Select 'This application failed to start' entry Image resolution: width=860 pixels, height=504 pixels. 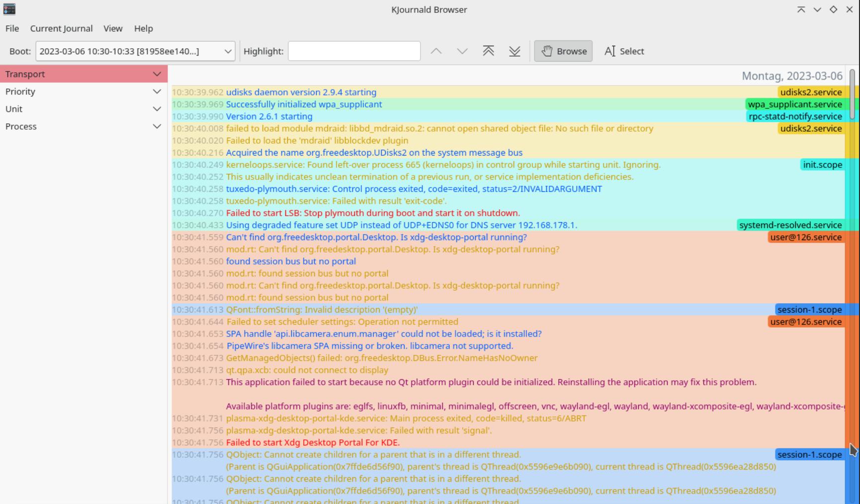[x=491, y=382]
